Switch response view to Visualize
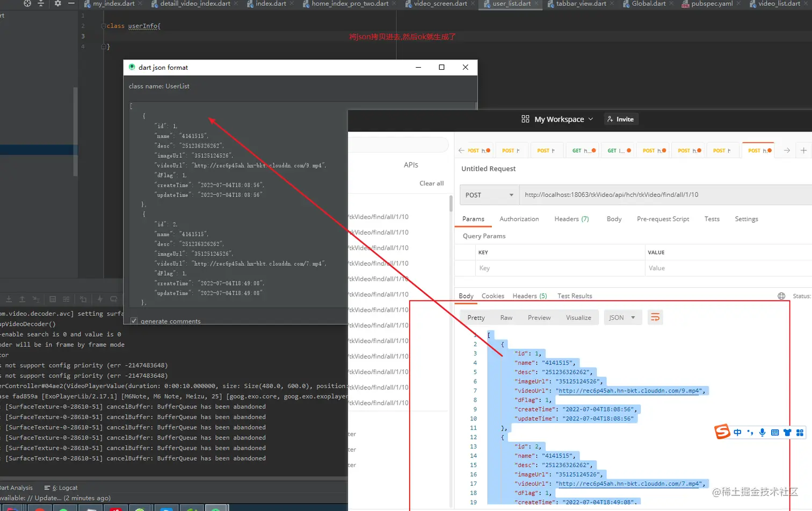 pyautogui.click(x=578, y=318)
